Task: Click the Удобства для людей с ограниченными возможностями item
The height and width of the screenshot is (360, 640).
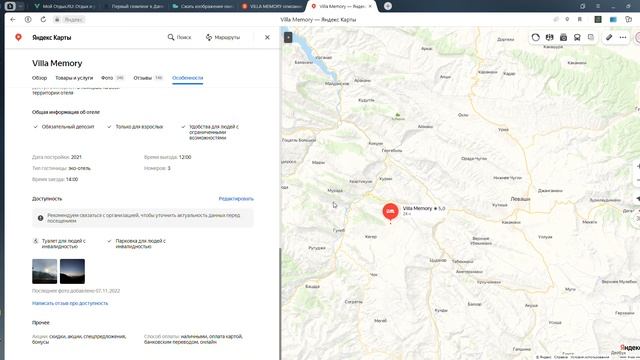Action: tap(210, 132)
